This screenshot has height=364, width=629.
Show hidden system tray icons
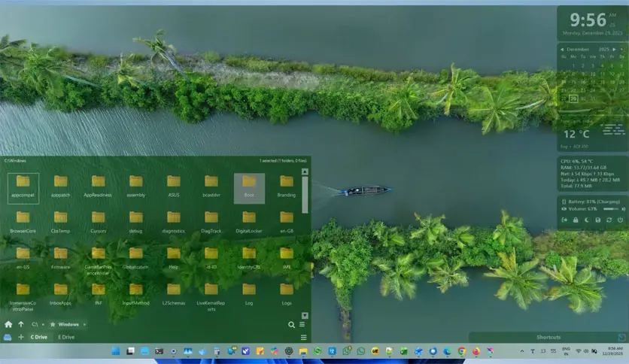point(522,351)
